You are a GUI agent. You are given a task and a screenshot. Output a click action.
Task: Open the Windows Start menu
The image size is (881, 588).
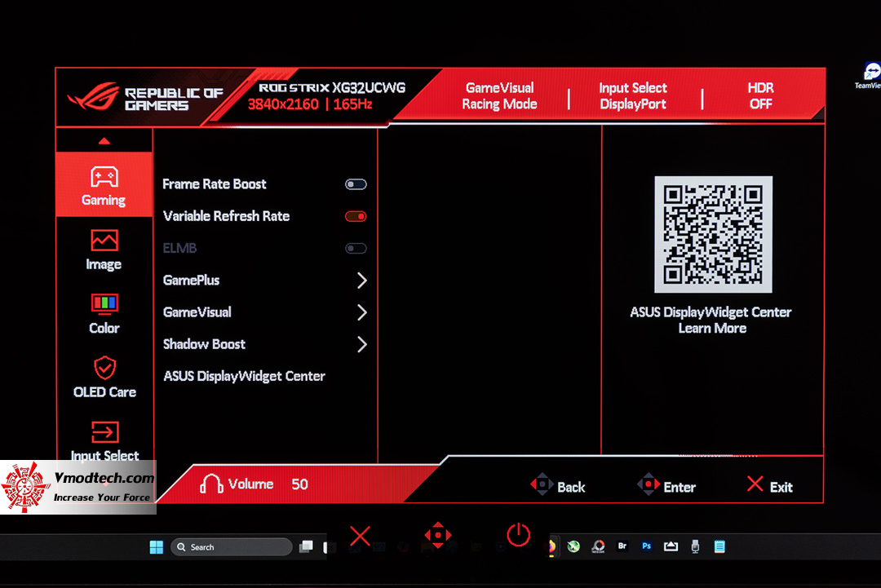point(156,547)
